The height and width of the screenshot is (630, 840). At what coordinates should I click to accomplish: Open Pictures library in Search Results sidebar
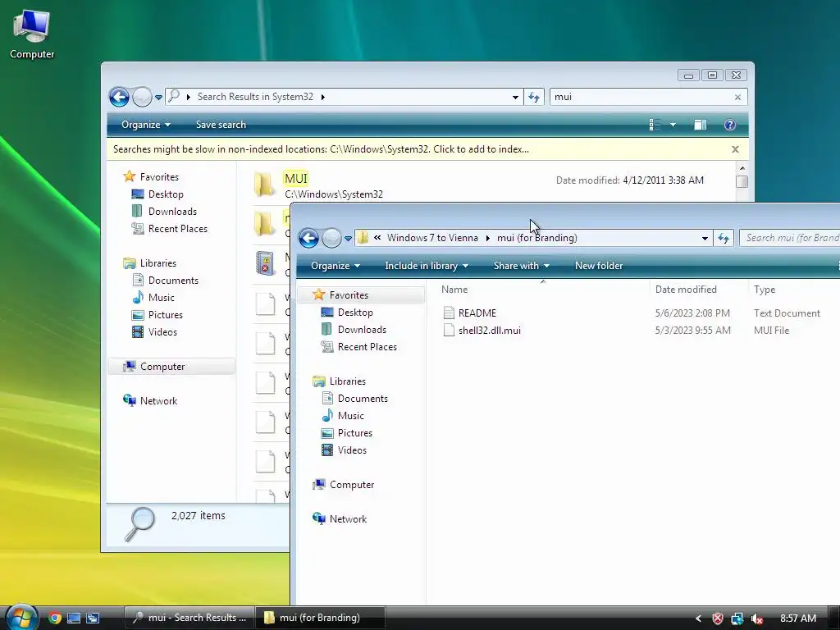pyautogui.click(x=165, y=314)
